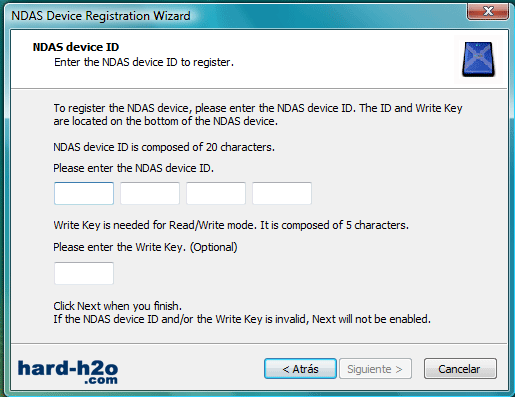
Task: Select the second NDAS device ID box
Action: pyautogui.click(x=150, y=193)
